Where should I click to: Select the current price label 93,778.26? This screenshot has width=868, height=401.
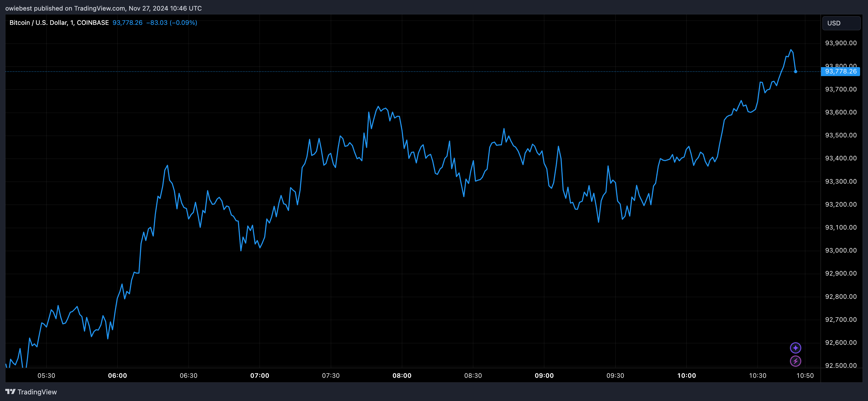[x=840, y=71]
